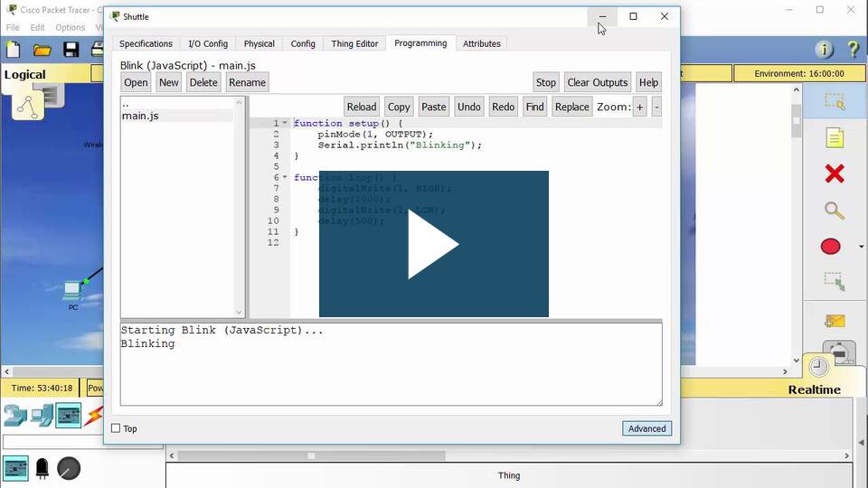Viewport: 868px width, 488px height.
Task: Click the Delete button
Action: (x=203, y=82)
